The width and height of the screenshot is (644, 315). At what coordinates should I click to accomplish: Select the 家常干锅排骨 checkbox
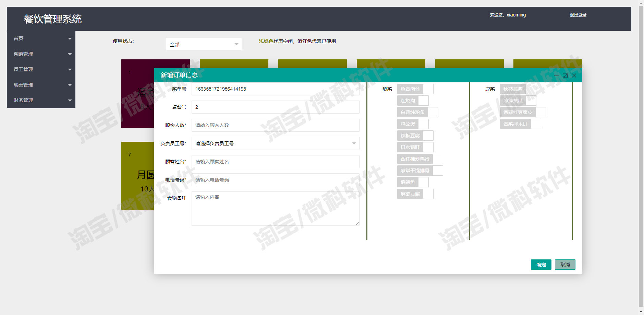(x=420, y=171)
